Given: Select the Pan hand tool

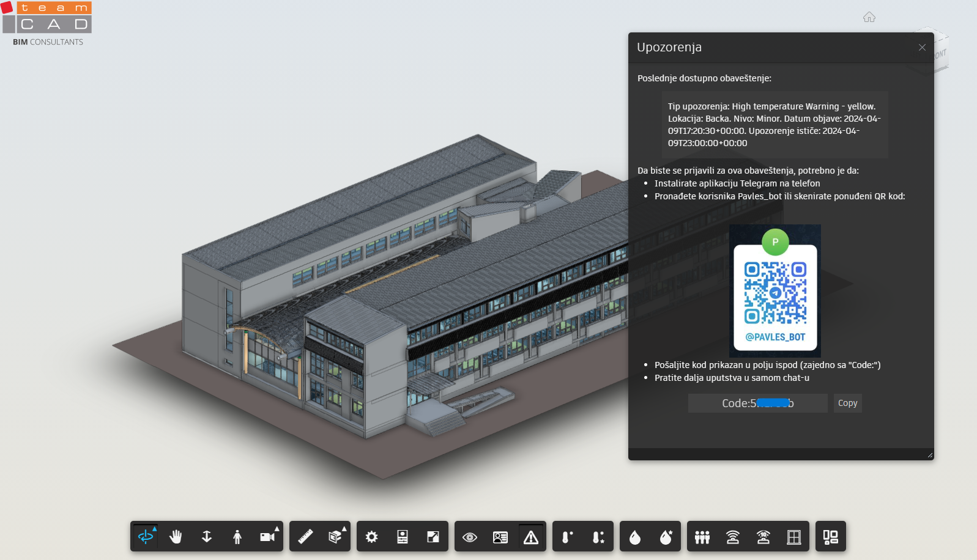Looking at the screenshot, I should [176, 537].
